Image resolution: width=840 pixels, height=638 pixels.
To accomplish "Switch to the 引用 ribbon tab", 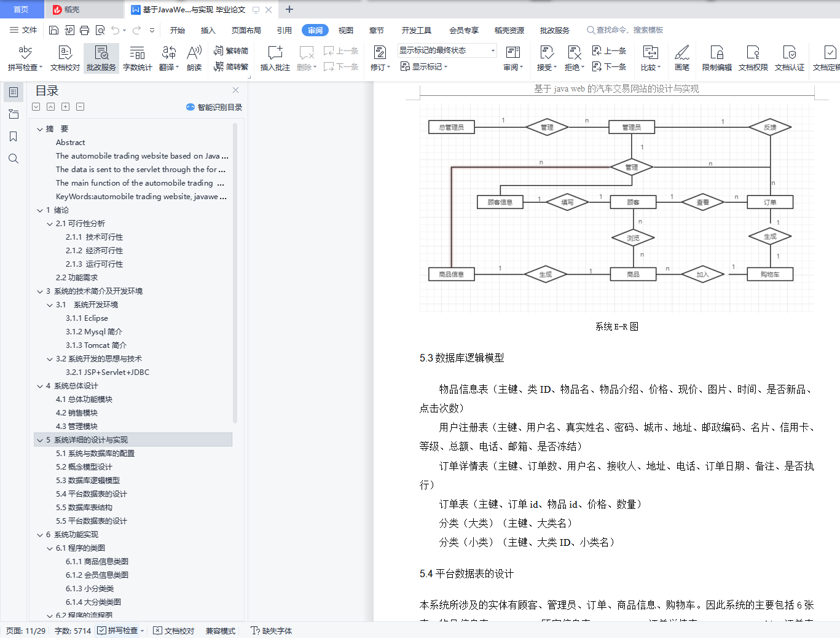I will pos(285,30).
